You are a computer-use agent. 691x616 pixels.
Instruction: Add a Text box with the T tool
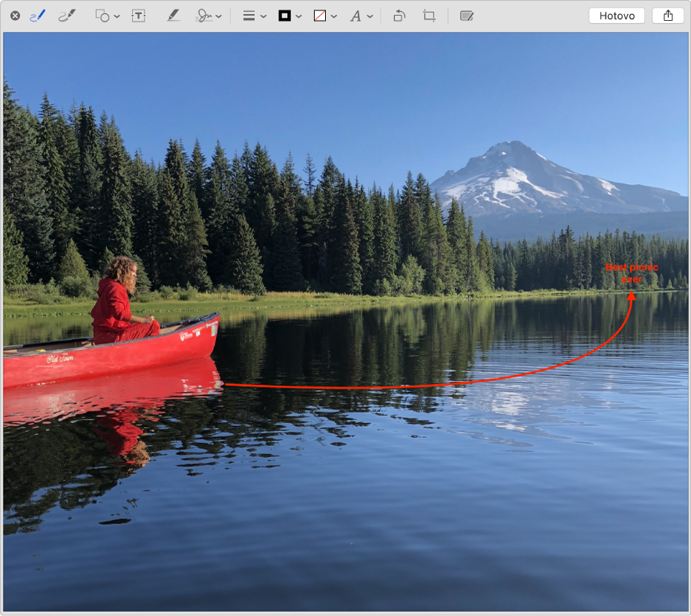pyautogui.click(x=138, y=16)
